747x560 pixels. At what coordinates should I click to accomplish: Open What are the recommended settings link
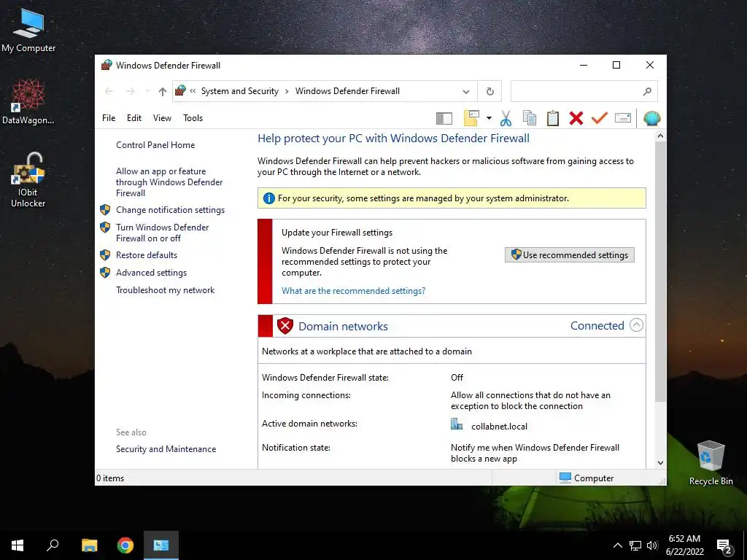pyautogui.click(x=353, y=291)
